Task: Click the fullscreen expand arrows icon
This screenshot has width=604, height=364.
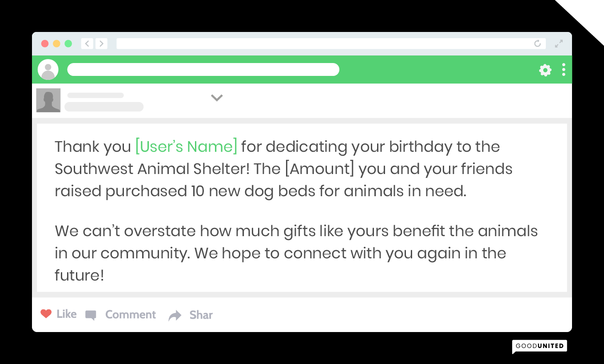Action: [558, 44]
